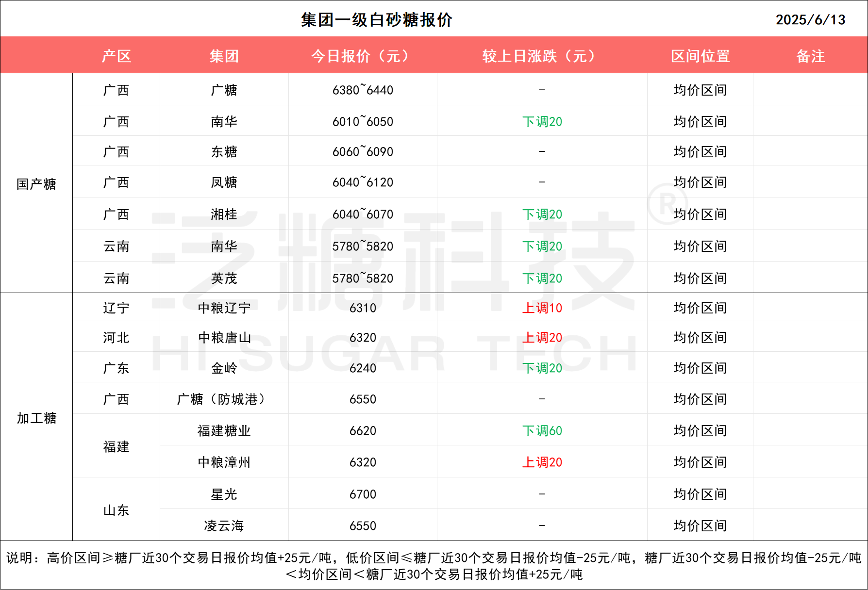
Task: Click the registered trademark ® watermark symbol
Action: [x=668, y=203]
